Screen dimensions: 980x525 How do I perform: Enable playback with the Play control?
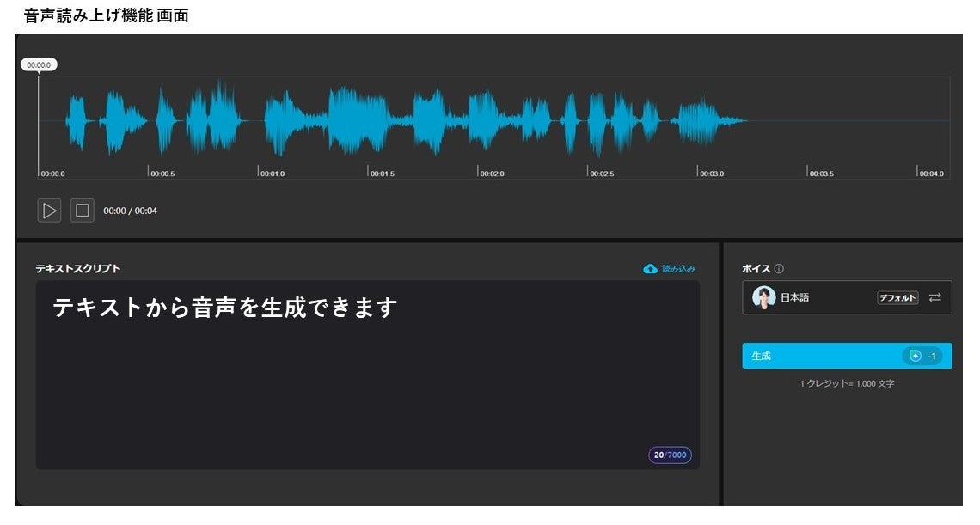coord(51,209)
